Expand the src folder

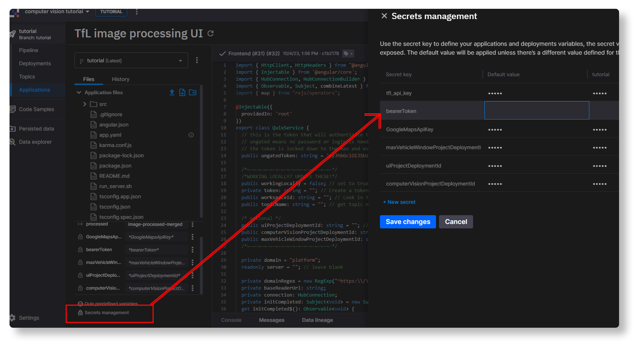[x=85, y=104]
